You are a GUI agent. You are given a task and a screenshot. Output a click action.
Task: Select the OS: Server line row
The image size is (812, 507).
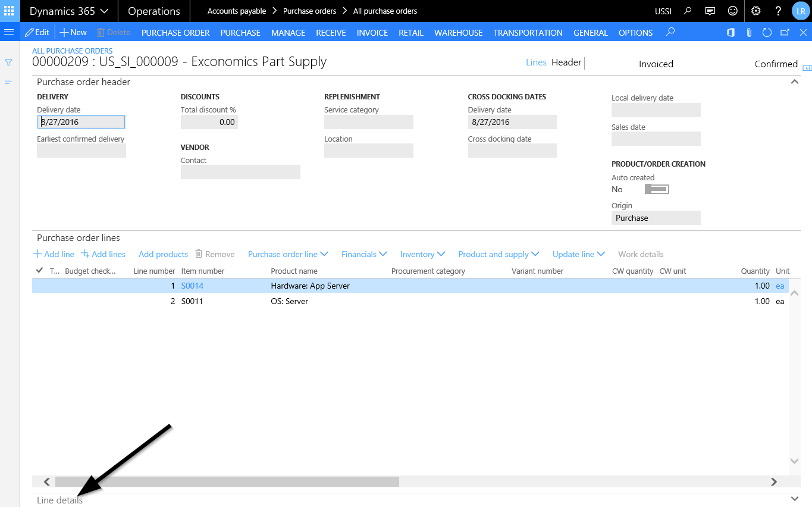coord(410,301)
